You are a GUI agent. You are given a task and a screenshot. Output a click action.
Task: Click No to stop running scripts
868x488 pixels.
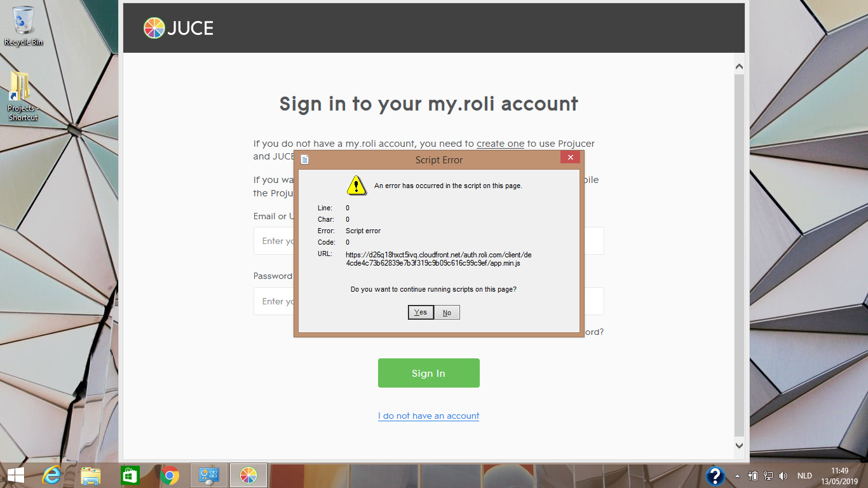(447, 313)
